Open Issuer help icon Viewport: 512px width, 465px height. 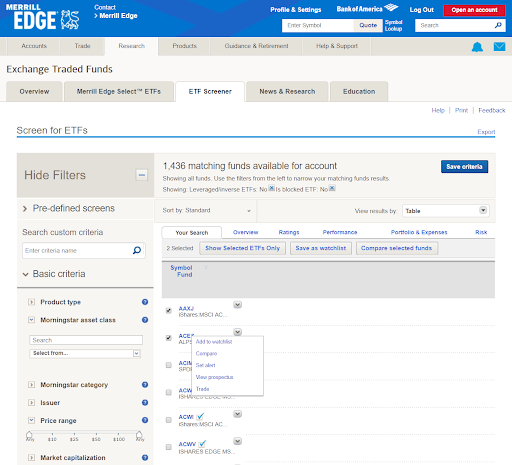[x=145, y=403]
